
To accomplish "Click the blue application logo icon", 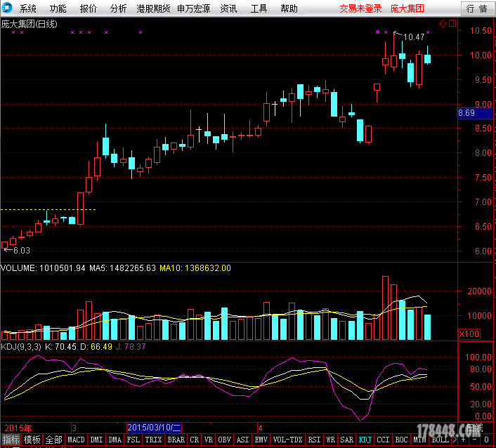I will pyautogui.click(x=6, y=8).
